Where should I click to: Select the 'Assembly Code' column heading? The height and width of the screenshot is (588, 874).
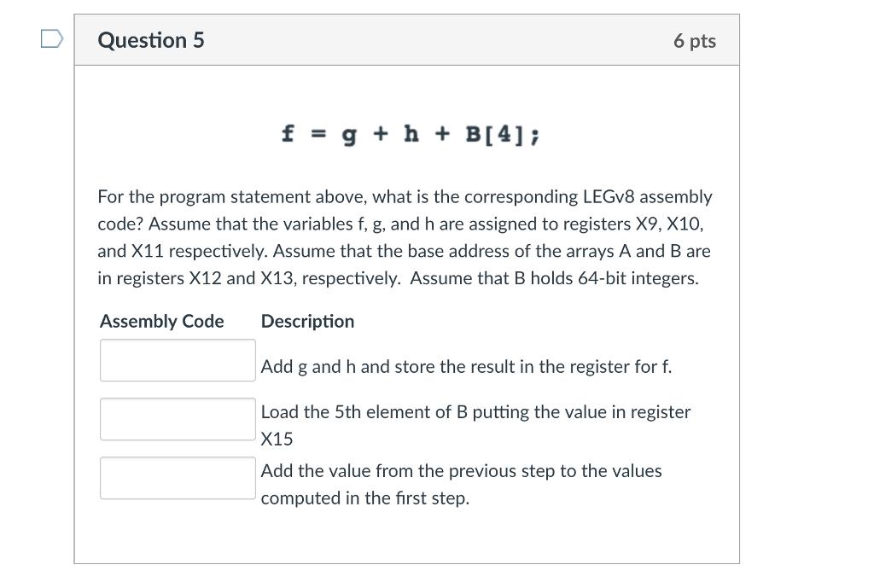[x=160, y=321]
